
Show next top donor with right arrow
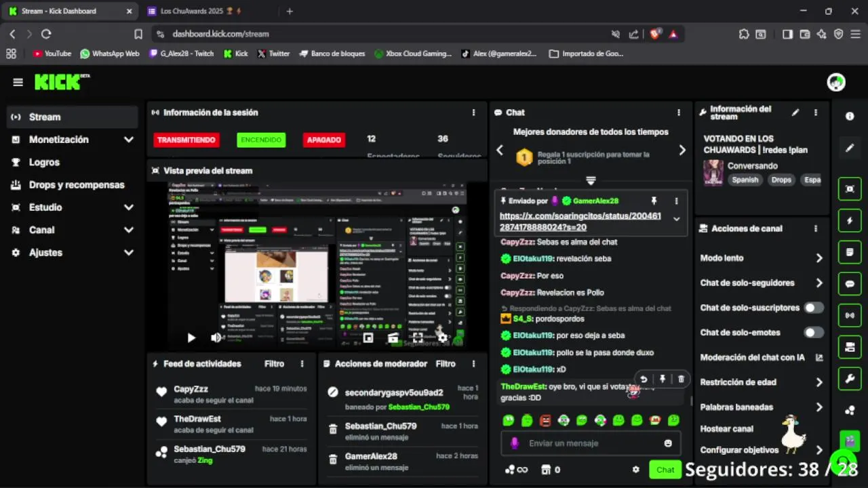click(x=682, y=150)
